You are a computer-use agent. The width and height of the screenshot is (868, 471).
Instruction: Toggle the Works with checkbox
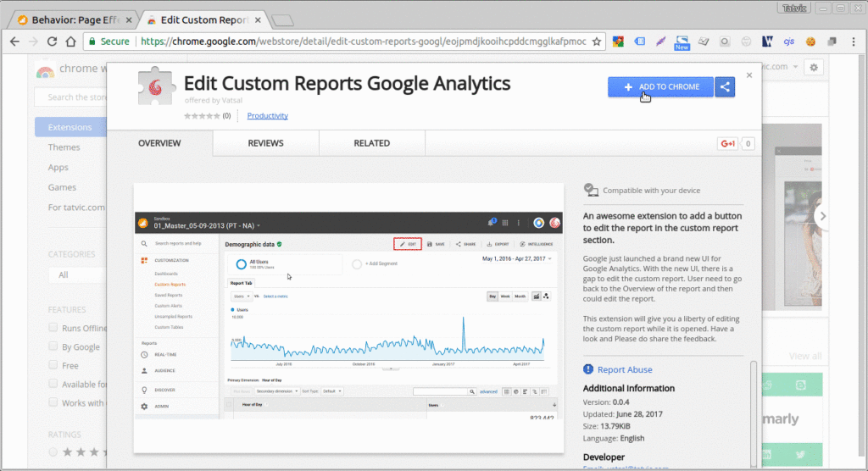[53, 402]
